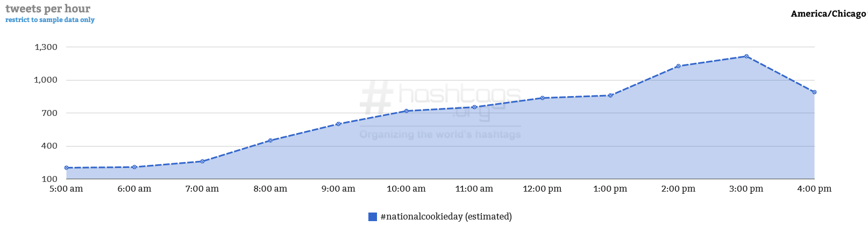Click the 9:00 am data point
Viewport: 868px width, 234px height.
pyautogui.click(x=338, y=124)
